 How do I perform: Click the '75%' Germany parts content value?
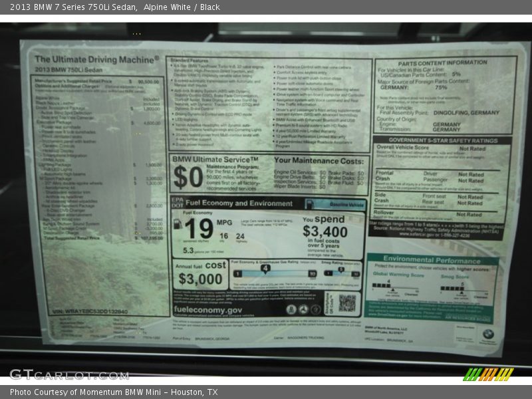[x=441, y=87]
